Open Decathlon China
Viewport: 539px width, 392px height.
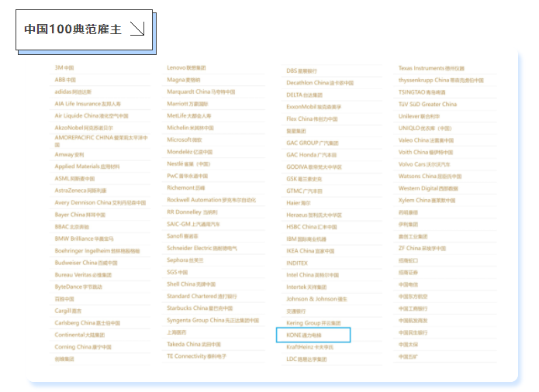click(x=320, y=83)
